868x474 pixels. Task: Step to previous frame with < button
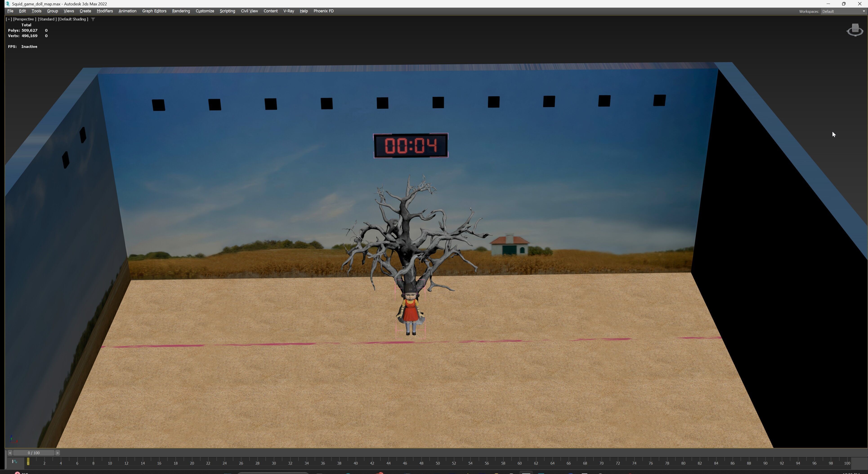tap(10, 453)
